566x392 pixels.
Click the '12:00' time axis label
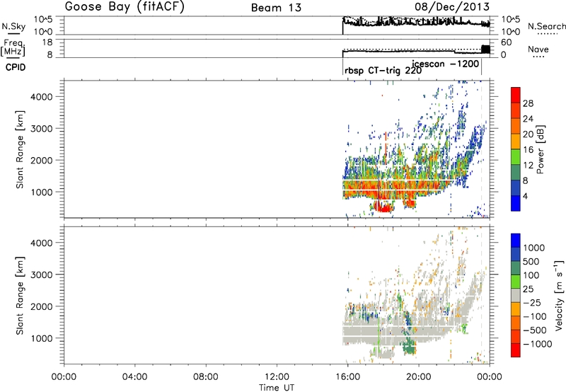point(277,377)
